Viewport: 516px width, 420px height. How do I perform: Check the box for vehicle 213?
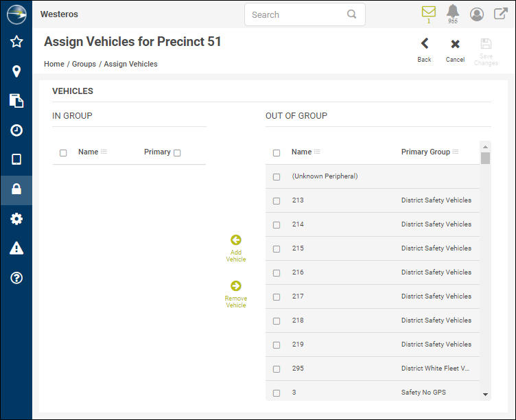click(x=277, y=201)
